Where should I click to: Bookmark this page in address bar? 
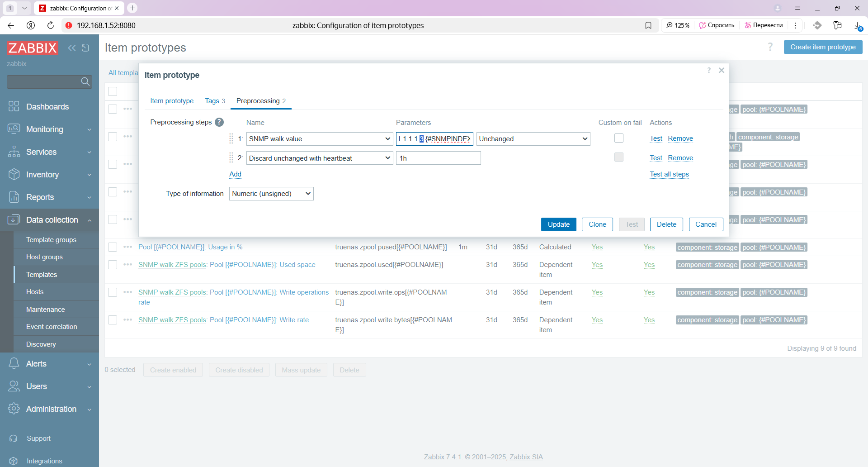(x=648, y=25)
